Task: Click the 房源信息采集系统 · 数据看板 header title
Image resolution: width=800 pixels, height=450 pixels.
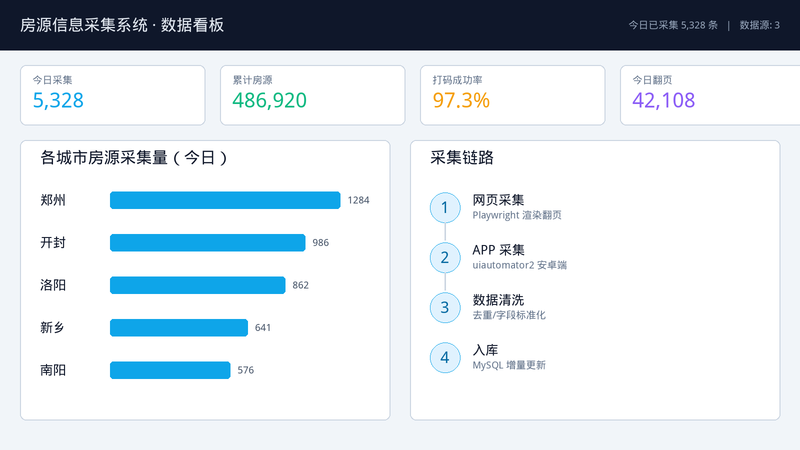Action: pos(122,25)
